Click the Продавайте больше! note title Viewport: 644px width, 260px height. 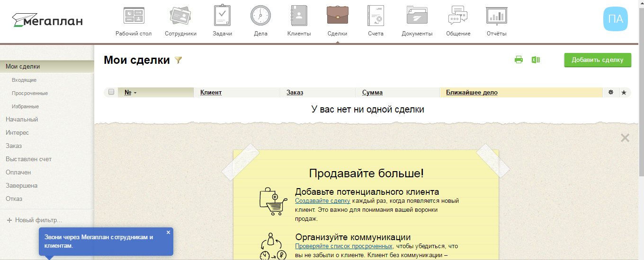coord(367,173)
